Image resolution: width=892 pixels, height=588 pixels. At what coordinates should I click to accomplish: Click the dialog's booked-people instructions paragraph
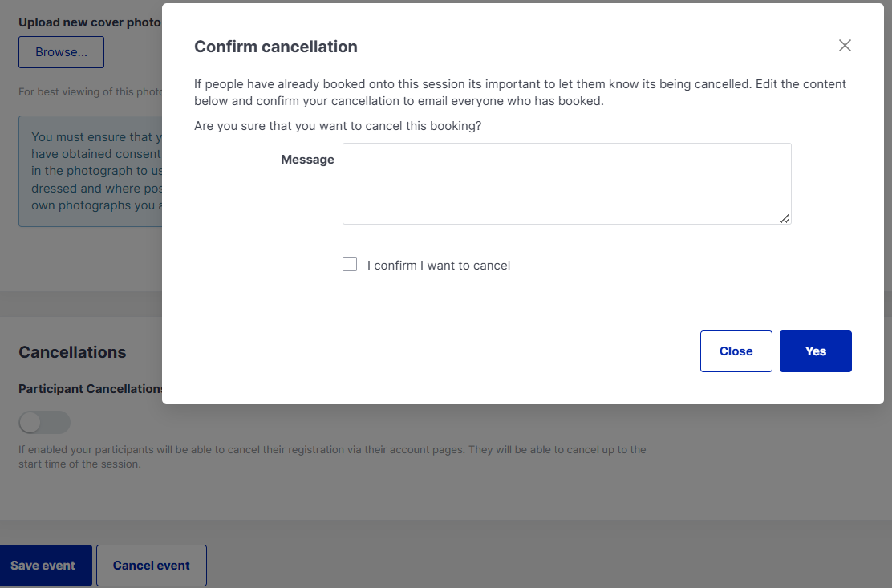point(520,92)
